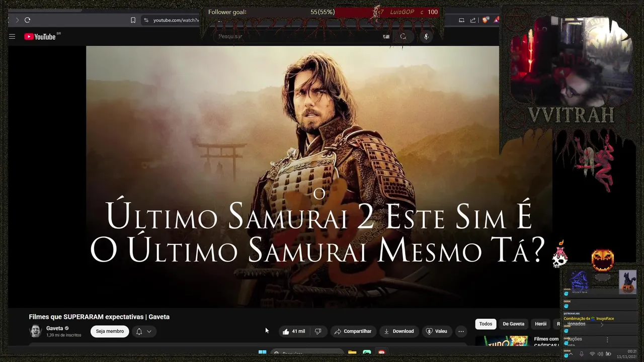Viewport: 644px width, 362px height.
Task: Dislike the video with thumbs-down
Action: click(x=318, y=331)
